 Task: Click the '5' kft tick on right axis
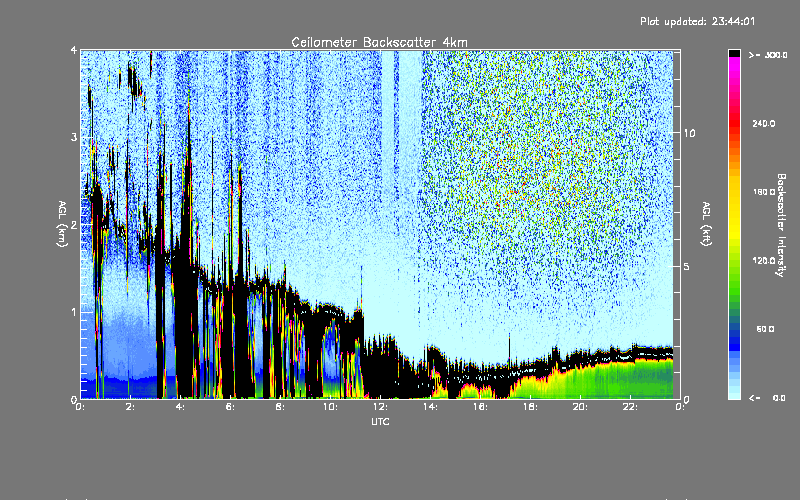[687, 266]
